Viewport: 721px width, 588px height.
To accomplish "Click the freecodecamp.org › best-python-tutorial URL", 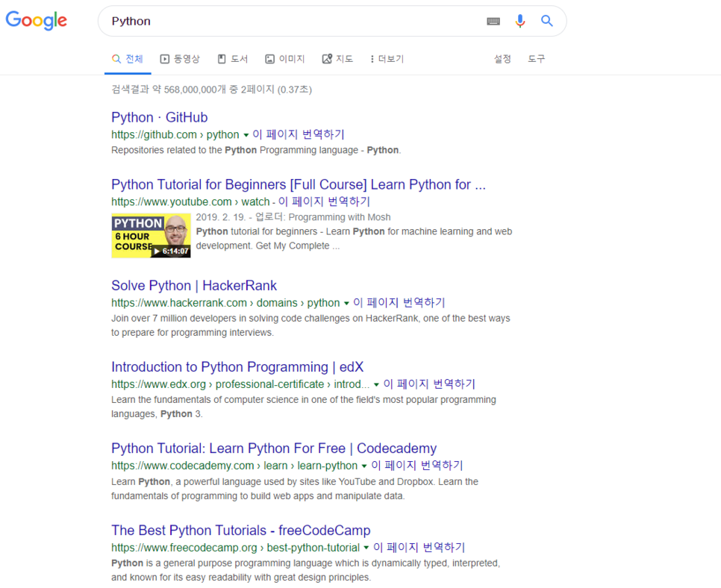I will 235,548.
